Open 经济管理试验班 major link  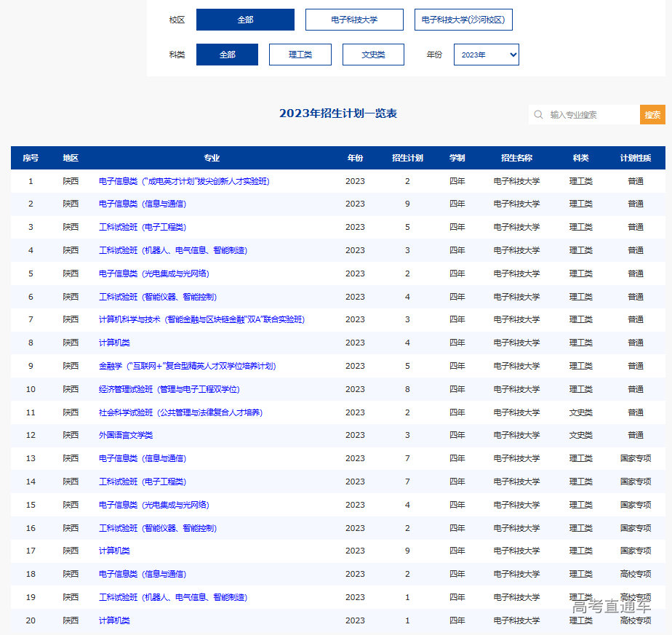(169, 389)
